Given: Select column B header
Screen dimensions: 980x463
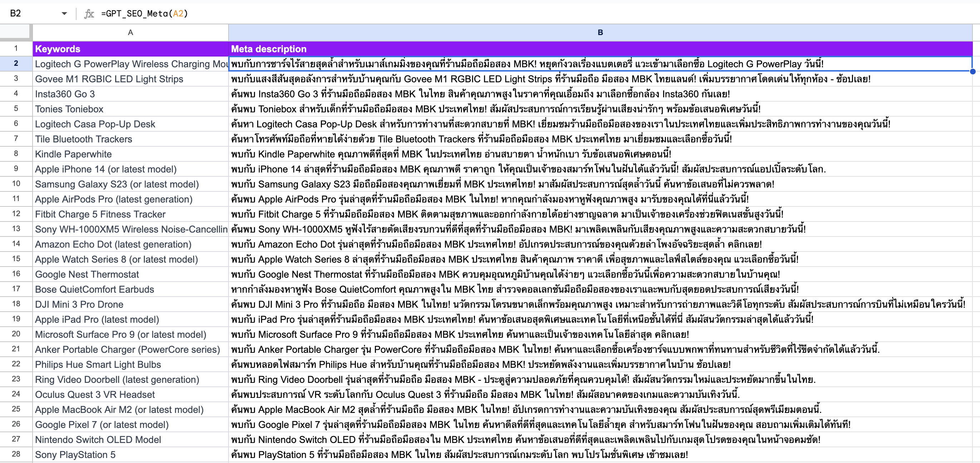Looking at the screenshot, I should click(x=600, y=32).
